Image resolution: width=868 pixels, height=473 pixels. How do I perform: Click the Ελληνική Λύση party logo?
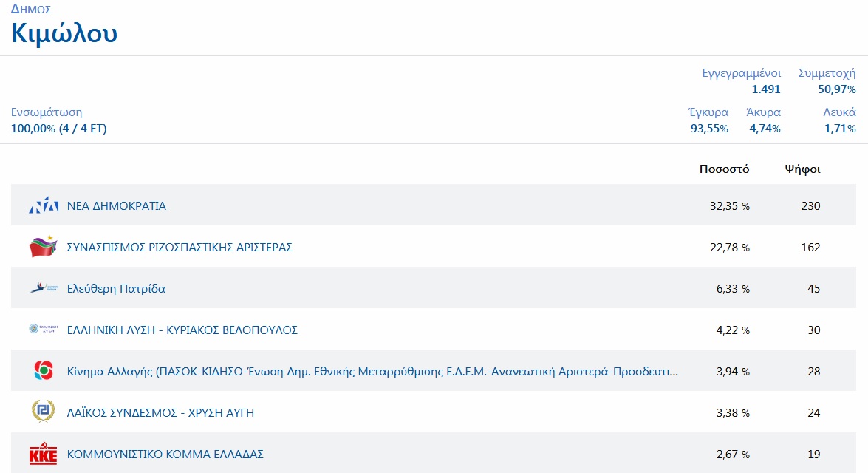(x=43, y=330)
